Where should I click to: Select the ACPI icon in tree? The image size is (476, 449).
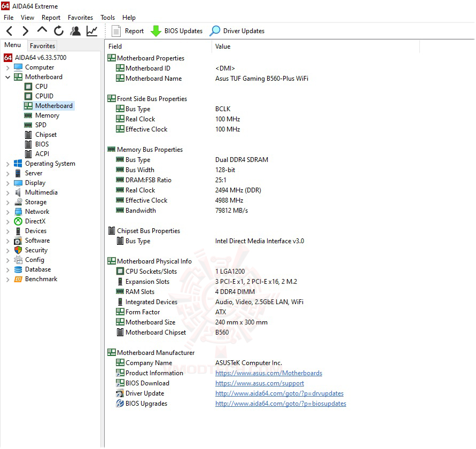pyautogui.click(x=28, y=154)
